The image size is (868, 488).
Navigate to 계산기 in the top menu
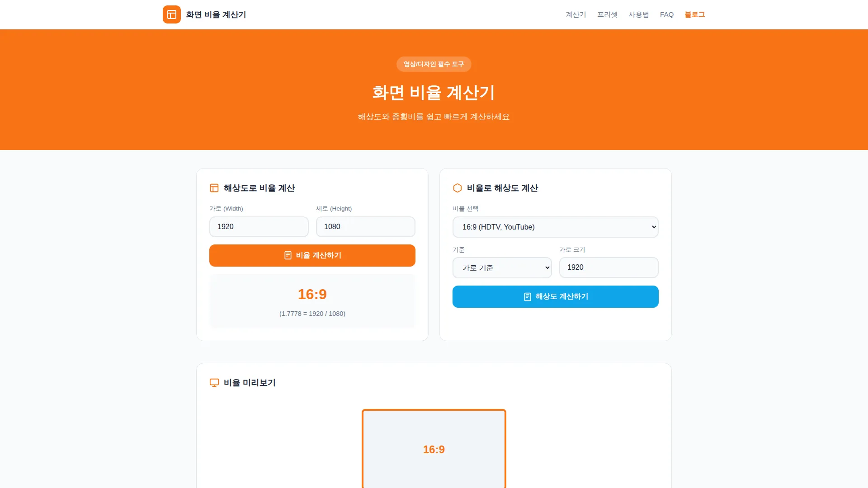(x=576, y=14)
